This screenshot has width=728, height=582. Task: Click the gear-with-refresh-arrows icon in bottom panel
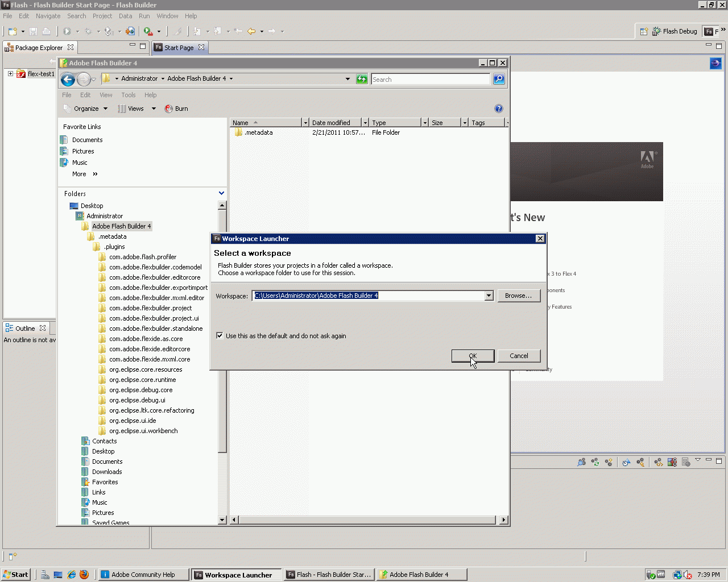click(x=595, y=462)
